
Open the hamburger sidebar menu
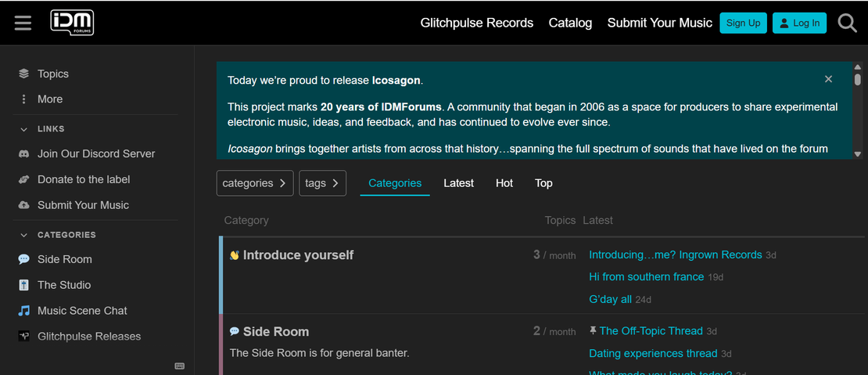(x=23, y=23)
